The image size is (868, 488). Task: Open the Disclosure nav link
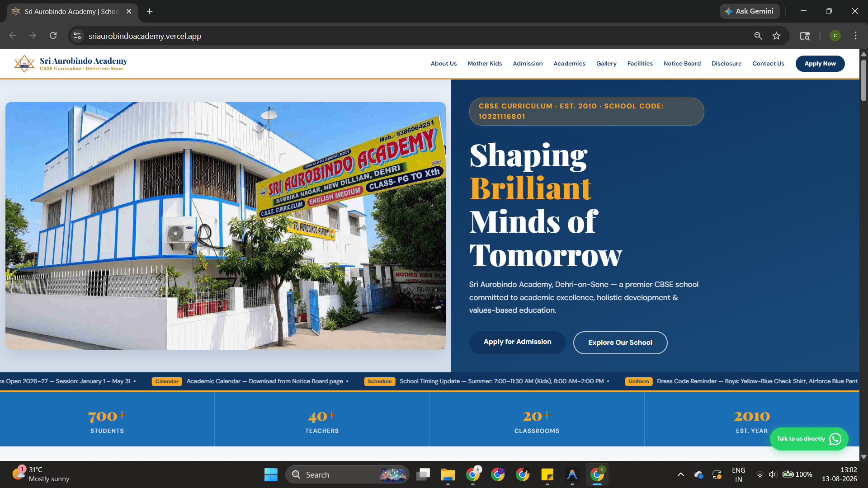point(726,64)
